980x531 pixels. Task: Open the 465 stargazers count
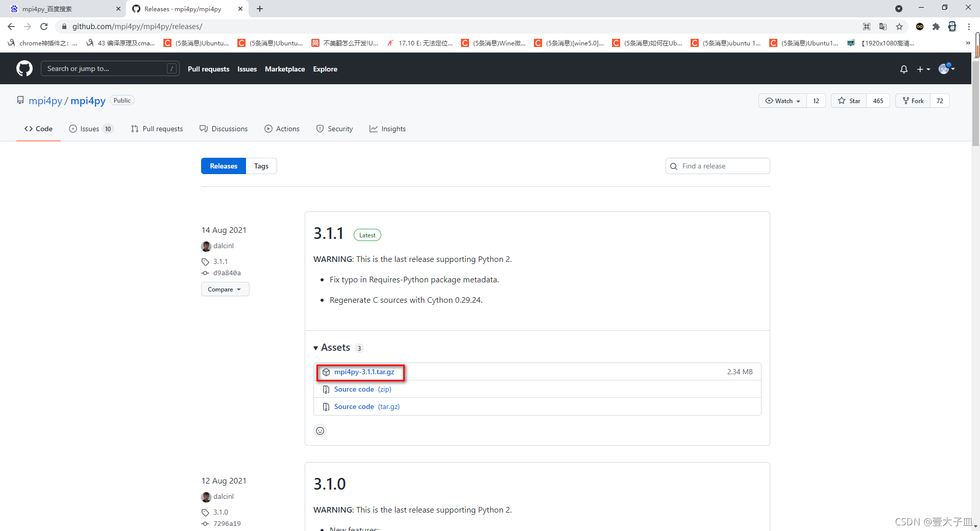(878, 101)
